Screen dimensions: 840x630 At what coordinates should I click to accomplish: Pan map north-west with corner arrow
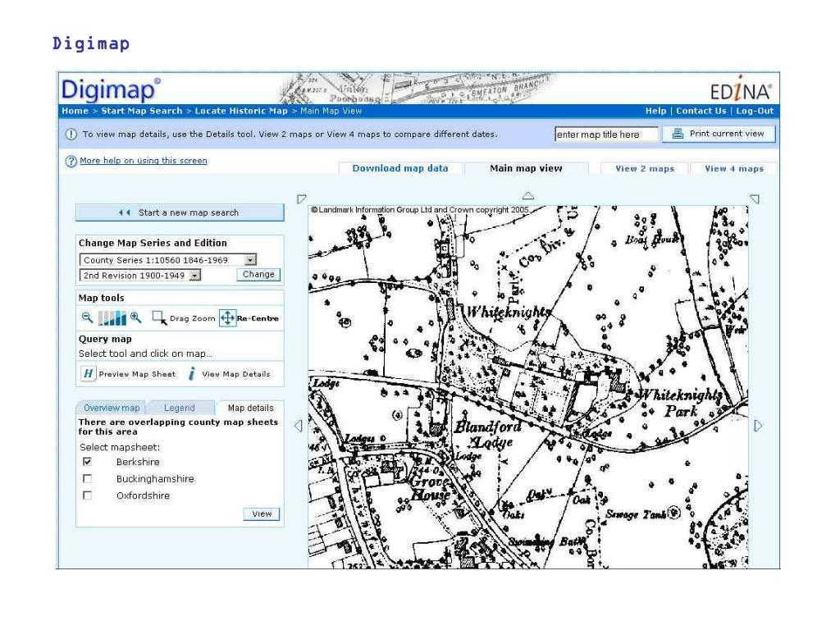(x=302, y=199)
